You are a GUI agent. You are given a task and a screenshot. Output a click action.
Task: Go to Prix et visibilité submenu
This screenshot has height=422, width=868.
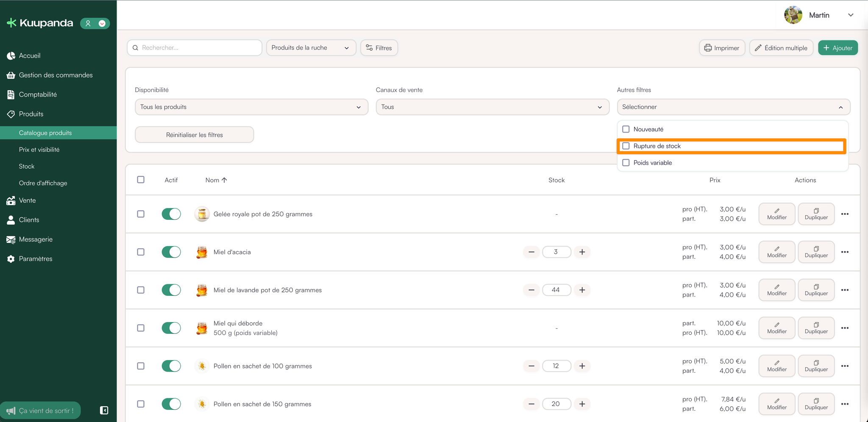pyautogui.click(x=39, y=150)
